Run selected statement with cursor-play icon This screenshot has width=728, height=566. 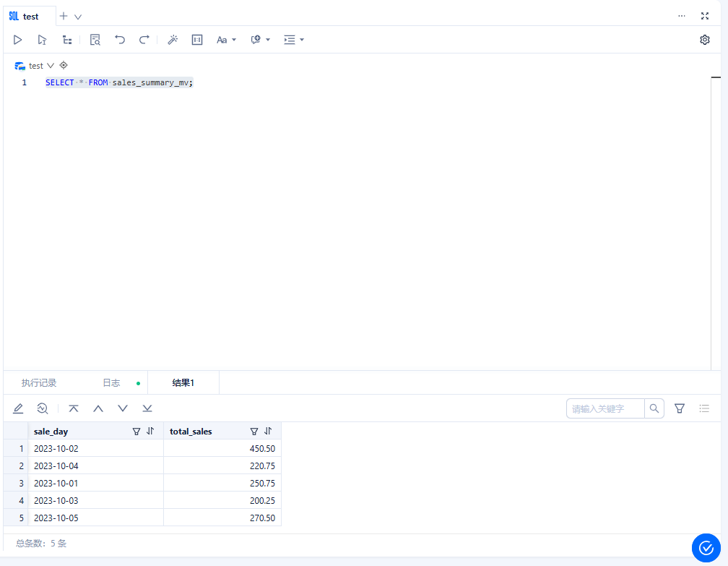(42, 40)
